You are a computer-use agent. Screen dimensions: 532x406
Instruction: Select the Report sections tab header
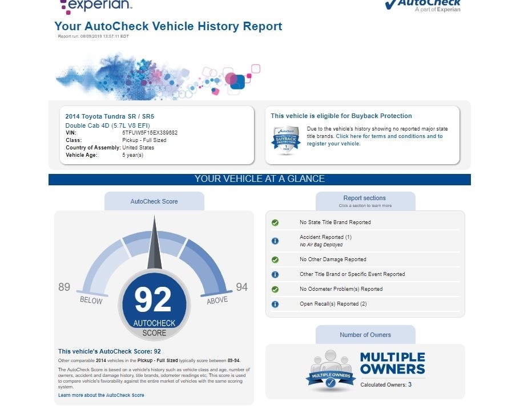point(365,201)
